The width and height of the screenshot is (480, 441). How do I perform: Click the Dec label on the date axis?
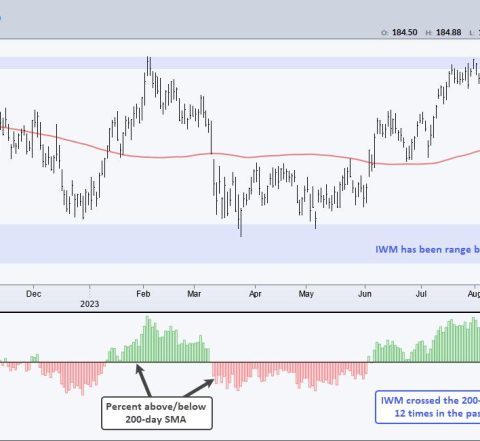point(34,294)
